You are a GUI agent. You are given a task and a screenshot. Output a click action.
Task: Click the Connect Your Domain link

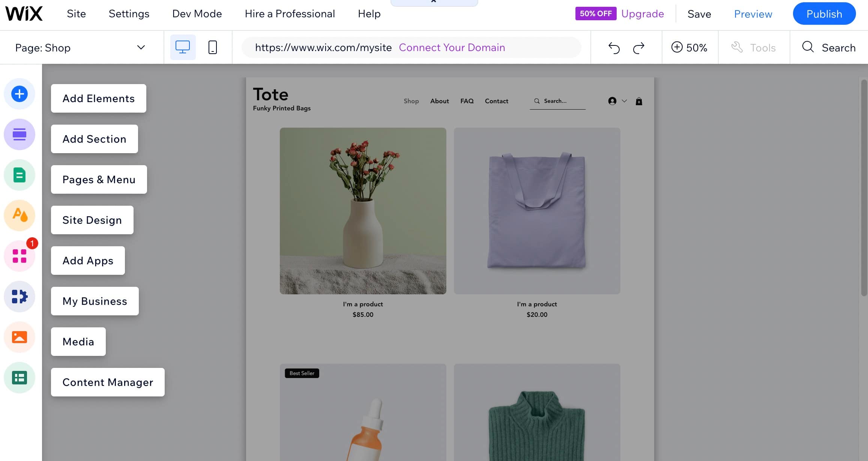click(x=452, y=47)
